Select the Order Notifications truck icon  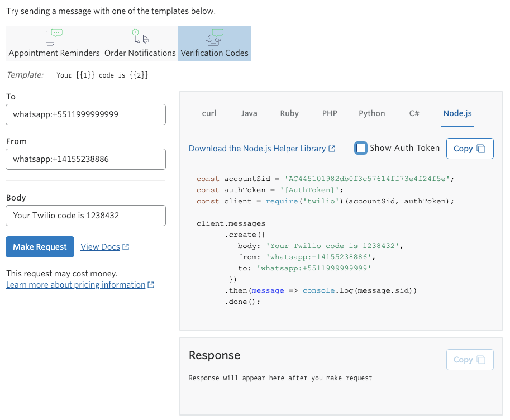pos(140,36)
